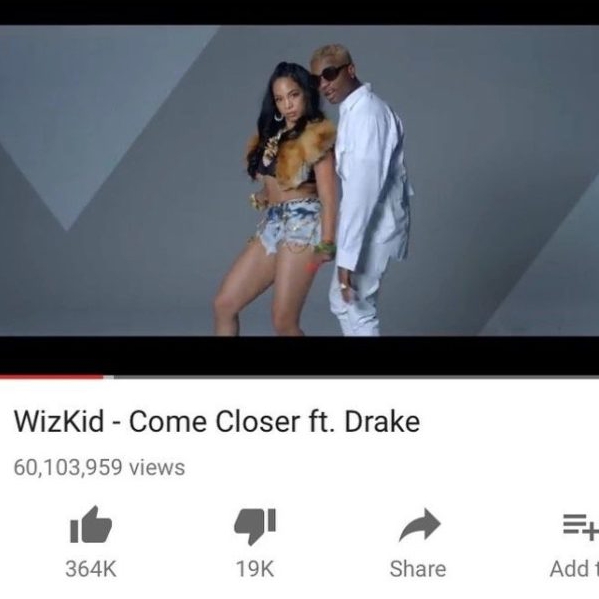Click the black letterbox bar above the video
The width and height of the screenshot is (599, 599).
pos(300,13)
